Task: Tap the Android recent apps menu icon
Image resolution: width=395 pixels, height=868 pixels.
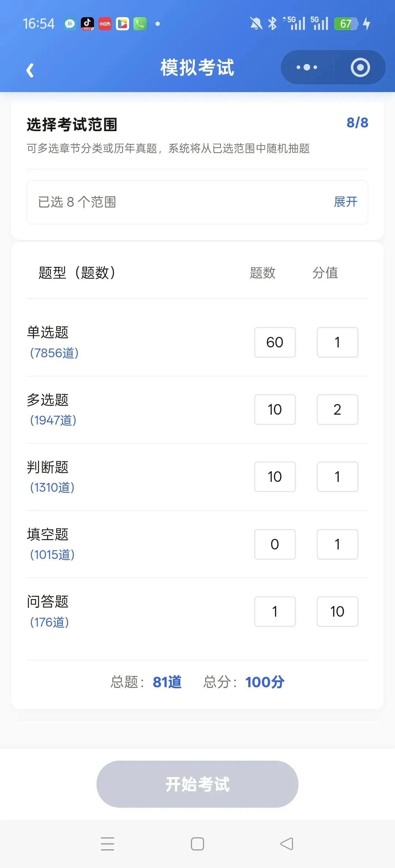Action: click(x=108, y=844)
